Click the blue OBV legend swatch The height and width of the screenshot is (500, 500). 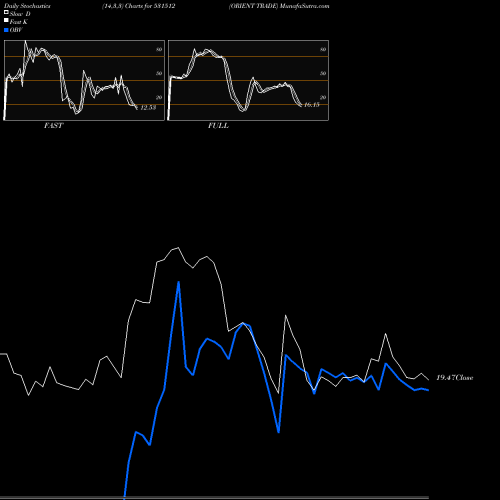(6, 30)
